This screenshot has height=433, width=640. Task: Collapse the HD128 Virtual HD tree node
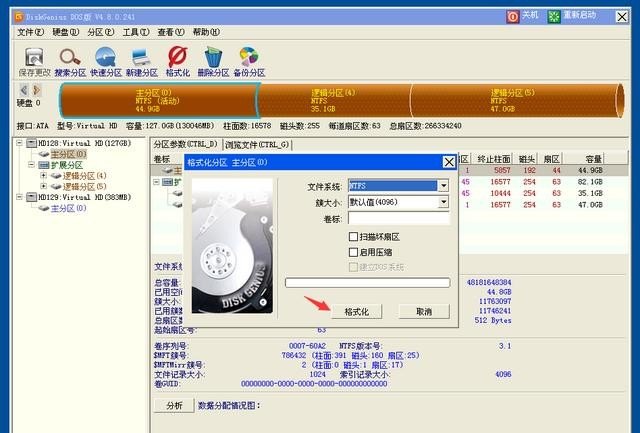pos(19,143)
